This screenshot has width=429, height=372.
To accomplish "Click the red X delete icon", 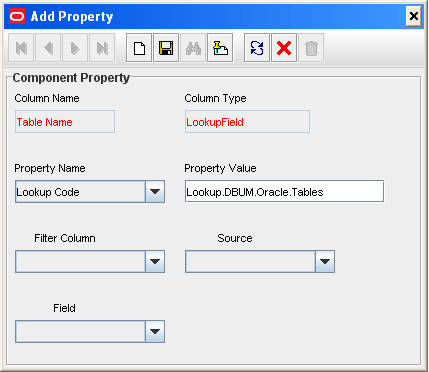I will tap(284, 48).
